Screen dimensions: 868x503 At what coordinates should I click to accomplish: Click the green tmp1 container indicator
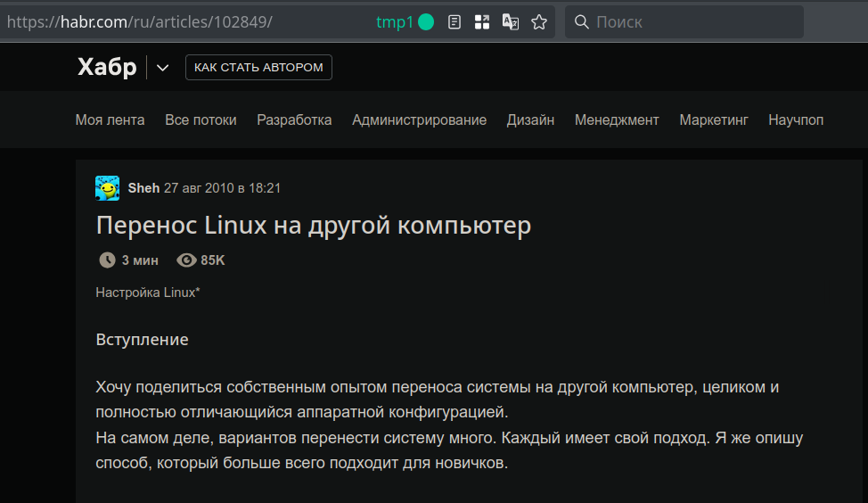426,22
